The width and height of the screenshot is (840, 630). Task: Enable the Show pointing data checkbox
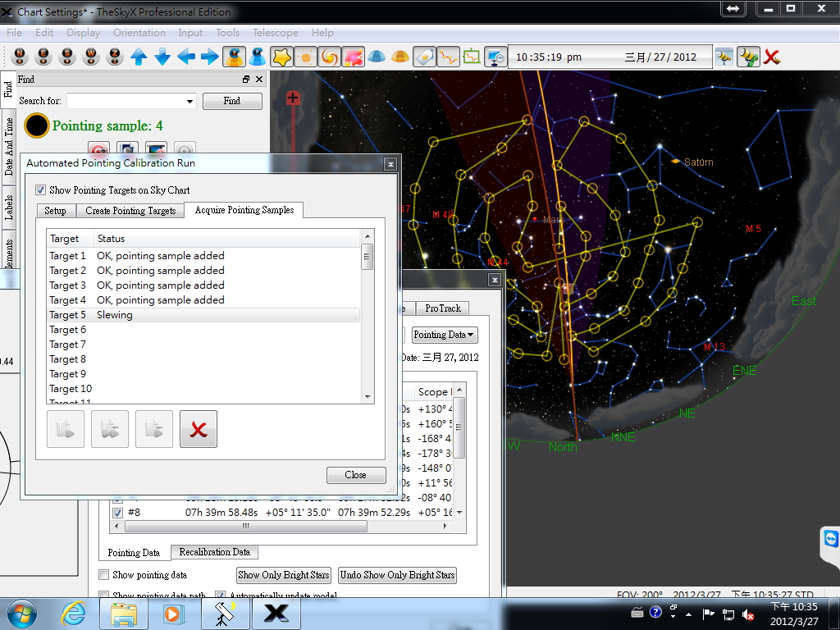(104, 575)
